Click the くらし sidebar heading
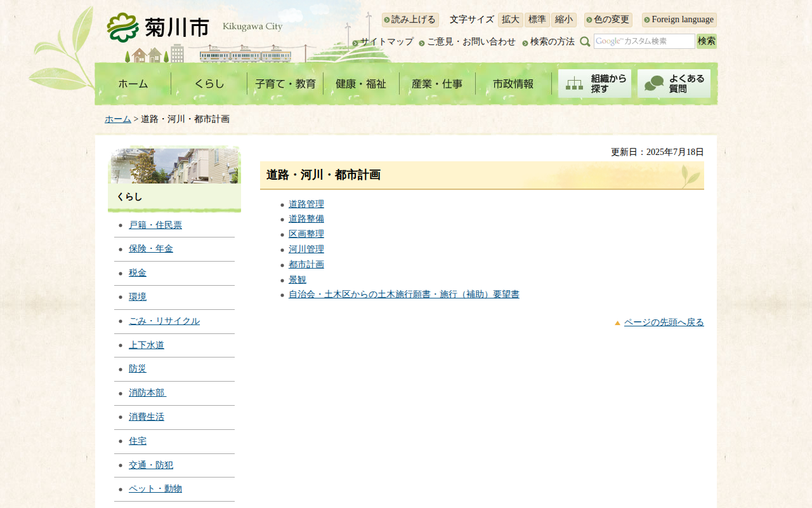The image size is (812, 508). tap(129, 197)
